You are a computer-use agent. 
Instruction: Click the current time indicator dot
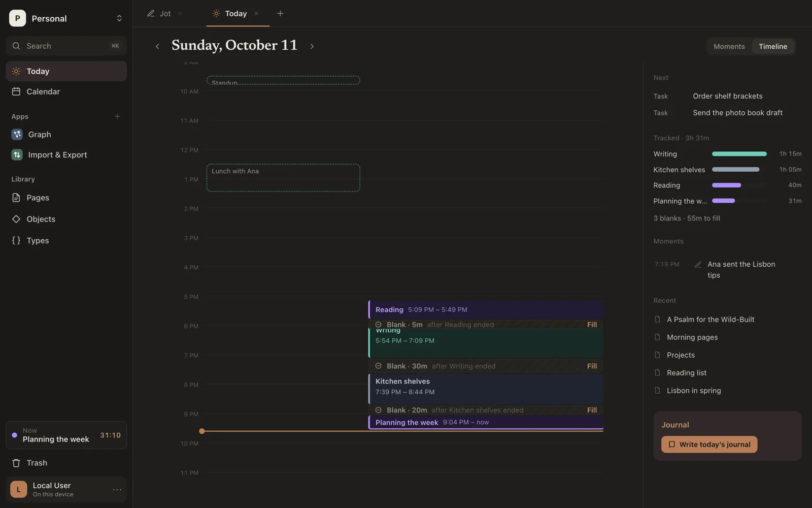coord(202,431)
